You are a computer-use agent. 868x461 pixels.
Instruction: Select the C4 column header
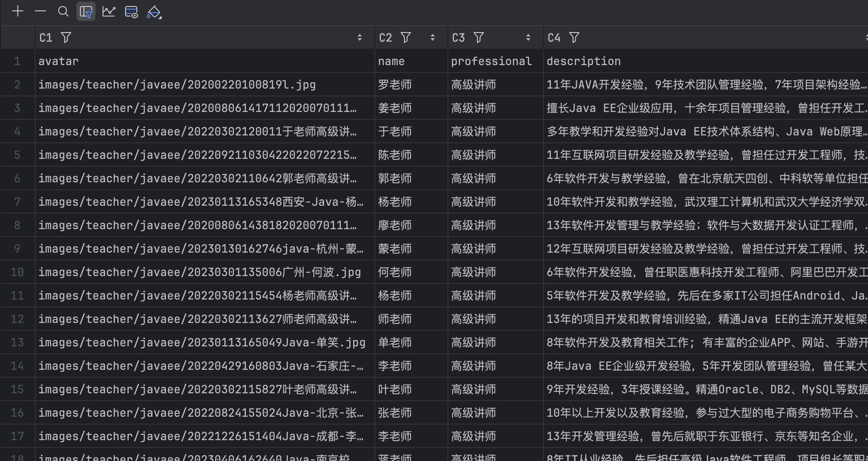click(554, 38)
